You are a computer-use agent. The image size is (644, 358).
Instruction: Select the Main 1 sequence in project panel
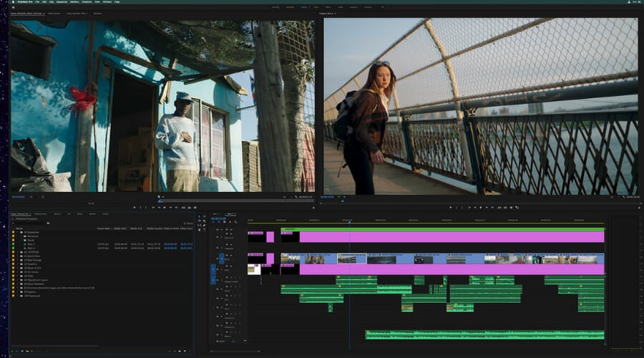31,244
